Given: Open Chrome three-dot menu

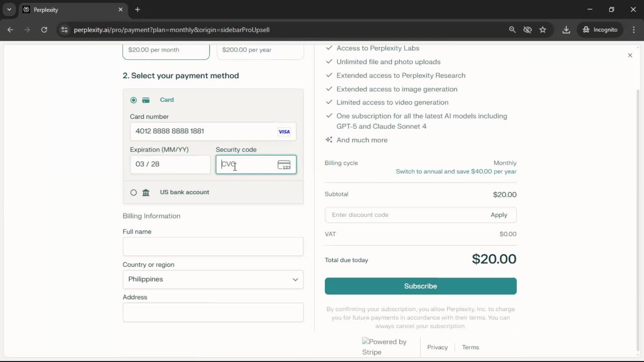Looking at the screenshot, I should 634,30.
